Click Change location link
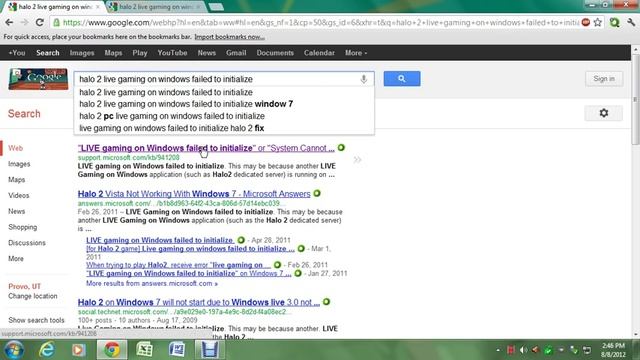This screenshot has width=640, height=360. coord(33,296)
